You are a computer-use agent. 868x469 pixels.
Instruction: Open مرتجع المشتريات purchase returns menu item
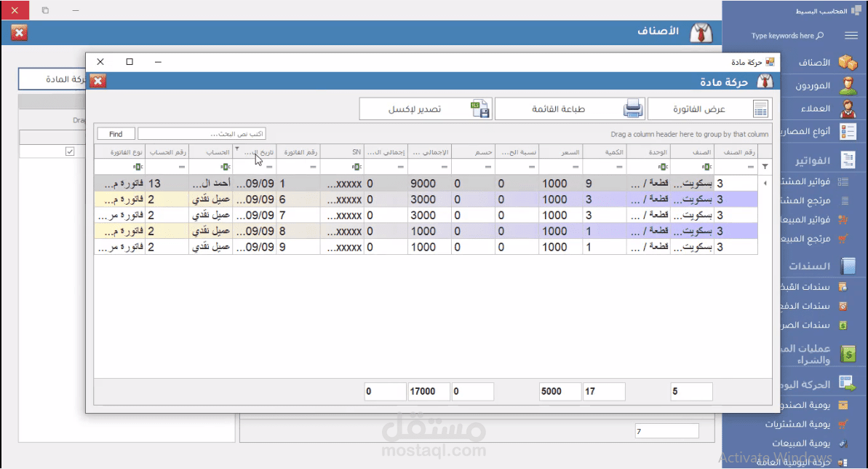806,200
